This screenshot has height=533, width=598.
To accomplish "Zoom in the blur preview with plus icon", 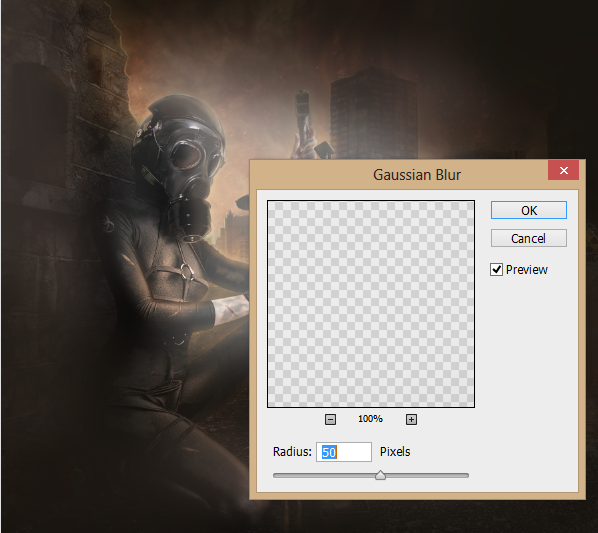I will pyautogui.click(x=411, y=419).
